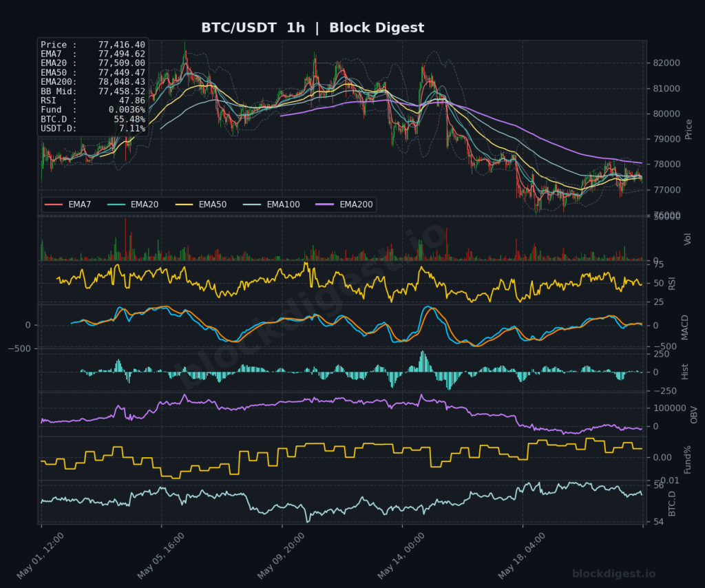Select the EMA200 78,048.43 info box row
Viewport: 705px width, 588px height.
coord(93,82)
